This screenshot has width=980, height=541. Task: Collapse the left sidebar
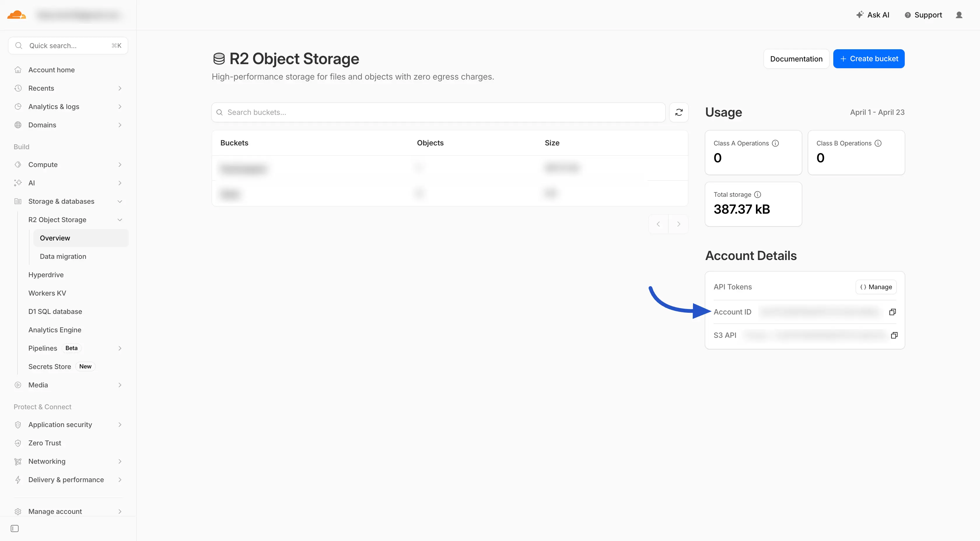tap(15, 528)
